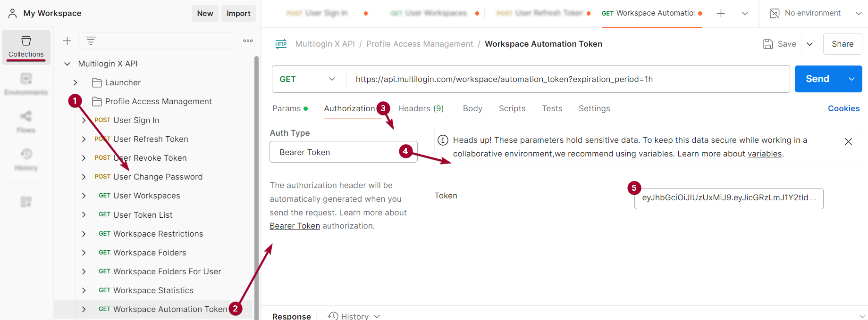Click the Launcher folder icon

click(97, 83)
